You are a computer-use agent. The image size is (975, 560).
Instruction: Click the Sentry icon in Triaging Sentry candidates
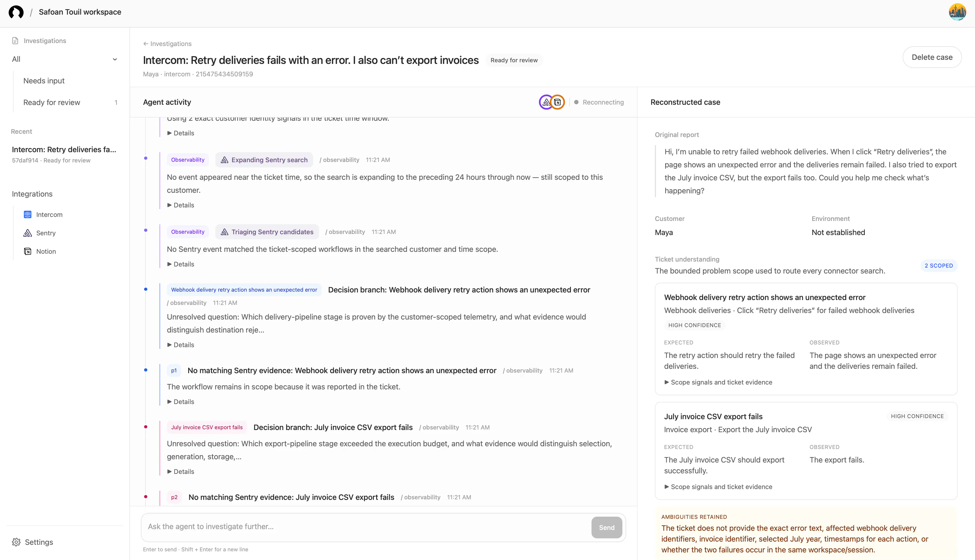coord(225,232)
